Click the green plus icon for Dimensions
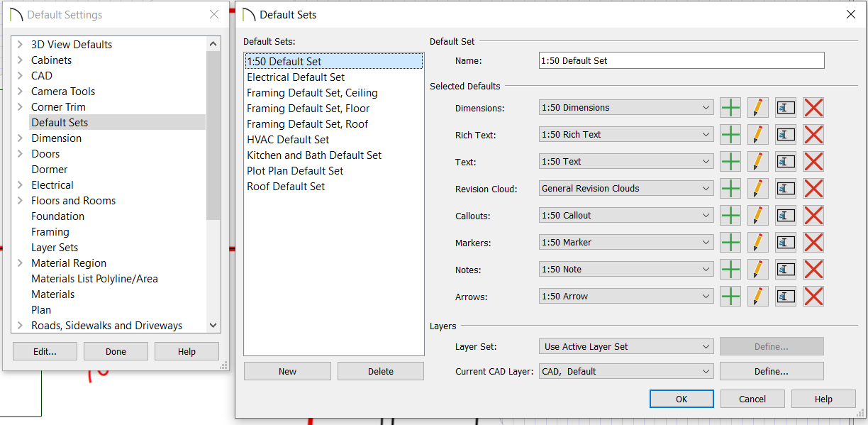This screenshot has width=868, height=425. (x=730, y=108)
